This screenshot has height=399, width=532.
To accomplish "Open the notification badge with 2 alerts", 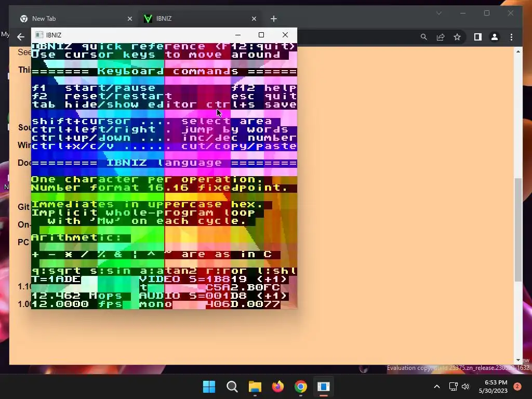I will click(x=517, y=387).
